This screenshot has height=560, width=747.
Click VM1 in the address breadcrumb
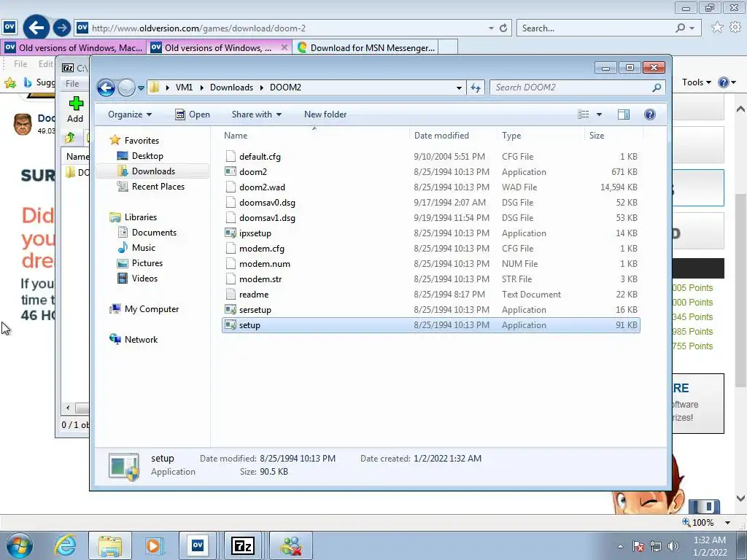pos(184,87)
